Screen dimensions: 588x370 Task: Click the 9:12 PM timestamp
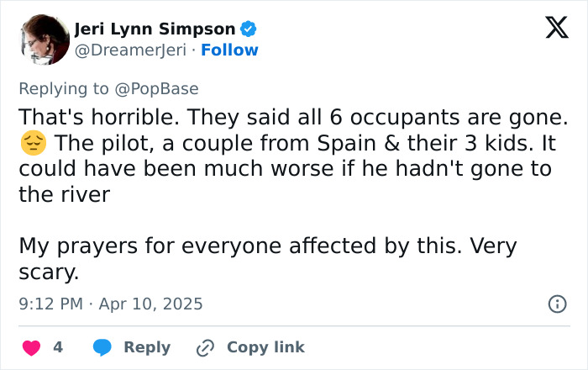[50, 304]
